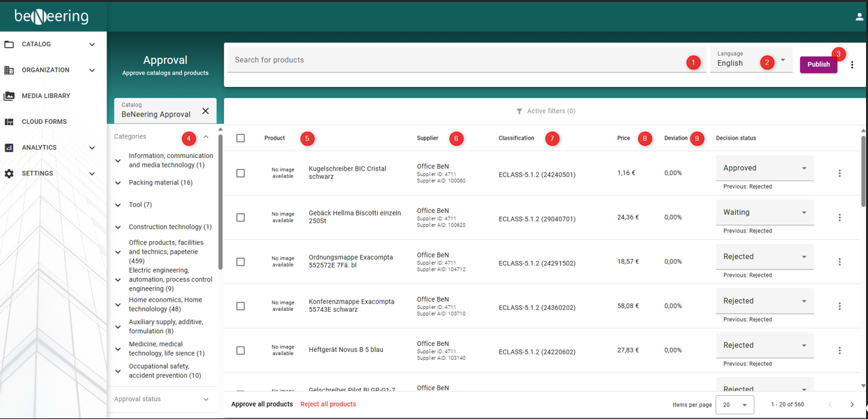Go to next page of products

[x=852, y=405]
